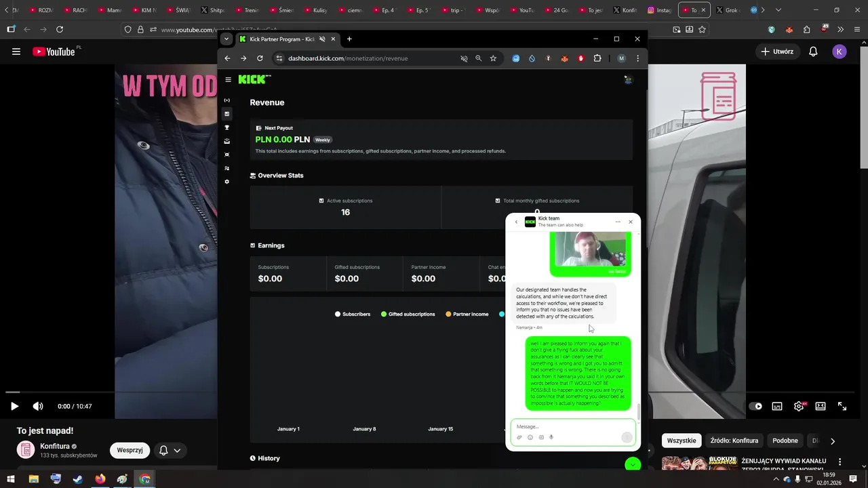Show next filter chips with arrow
868x488 pixels.
click(x=833, y=441)
